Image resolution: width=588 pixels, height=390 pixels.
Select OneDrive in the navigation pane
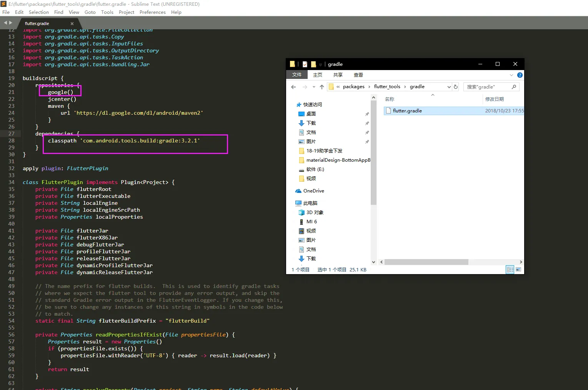(x=313, y=191)
